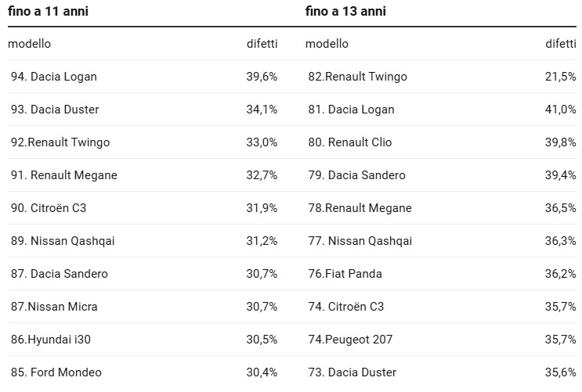Click the '93. Dacia Duster' entry
The height and width of the screenshot is (392, 582).
[55, 110]
